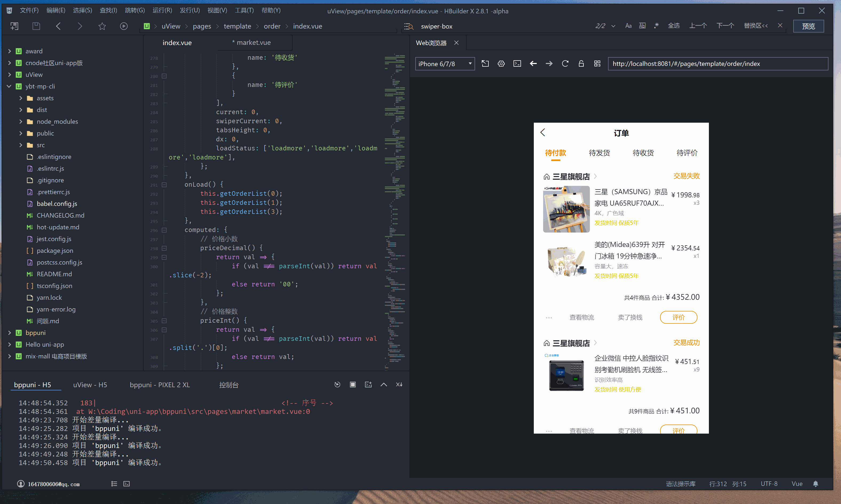841x504 pixels.
Task: Open the search results 2/2 dropdown arrow
Action: point(613,26)
